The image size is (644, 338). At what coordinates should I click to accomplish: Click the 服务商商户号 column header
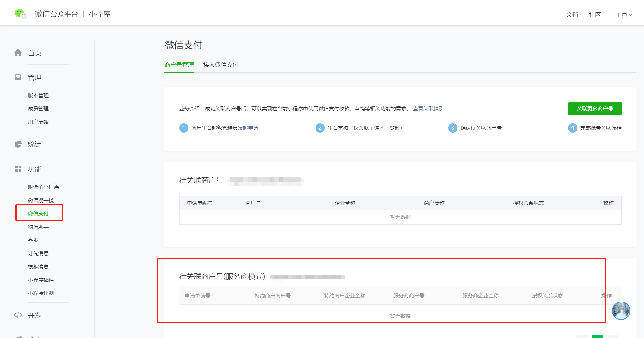point(409,296)
